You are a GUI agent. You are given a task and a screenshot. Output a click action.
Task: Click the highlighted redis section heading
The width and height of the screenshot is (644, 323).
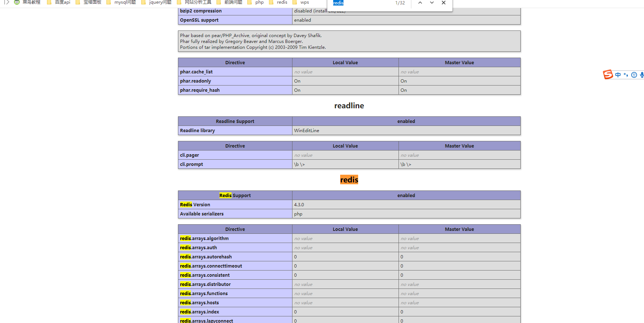[x=349, y=180]
